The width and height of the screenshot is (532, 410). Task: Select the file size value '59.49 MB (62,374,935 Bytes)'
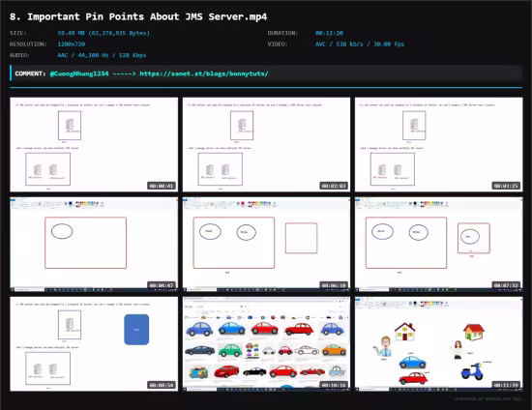point(103,33)
